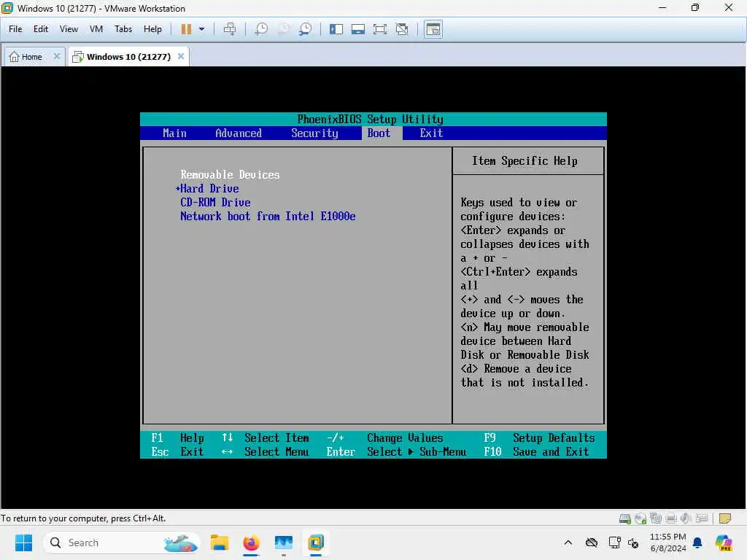Image resolution: width=747 pixels, height=560 pixels.
Task: Show hidden system tray icons
Action: (x=568, y=542)
